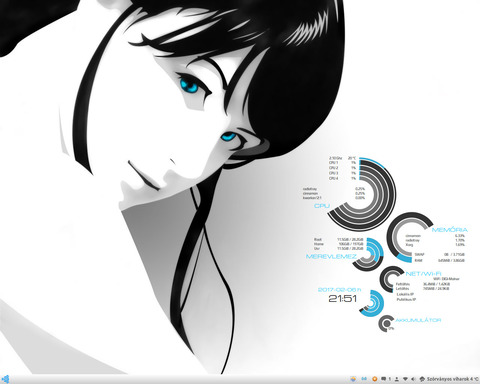
Task: Click the battery ring gauge
Action: tap(387, 323)
